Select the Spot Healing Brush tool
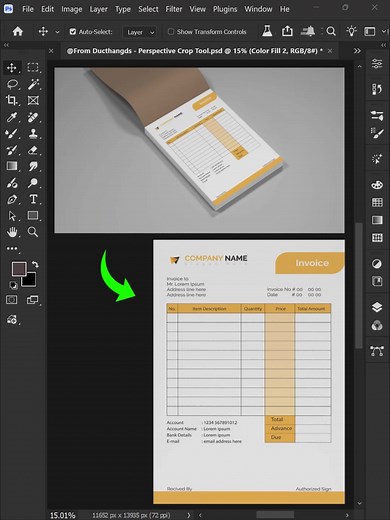The height and width of the screenshot is (520, 390). click(x=33, y=117)
